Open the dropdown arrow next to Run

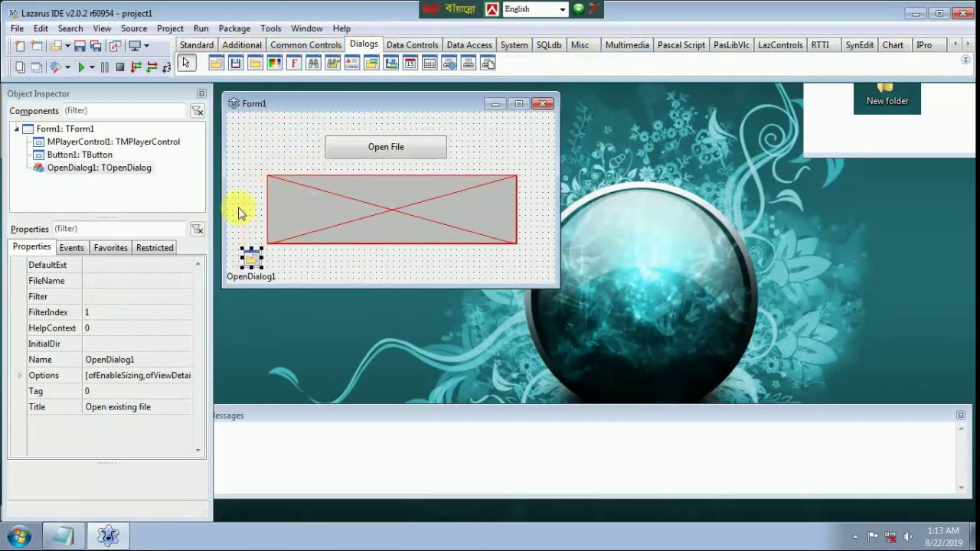92,67
